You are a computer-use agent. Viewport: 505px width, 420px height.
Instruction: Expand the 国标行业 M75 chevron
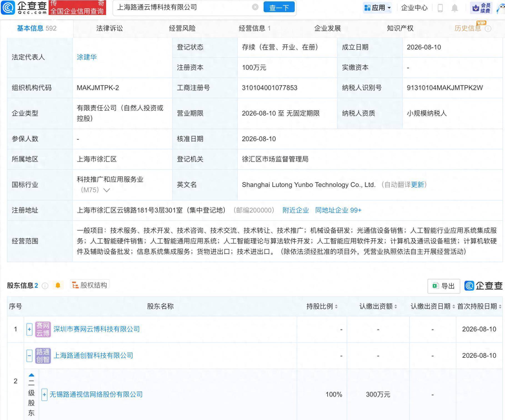tap(107, 190)
